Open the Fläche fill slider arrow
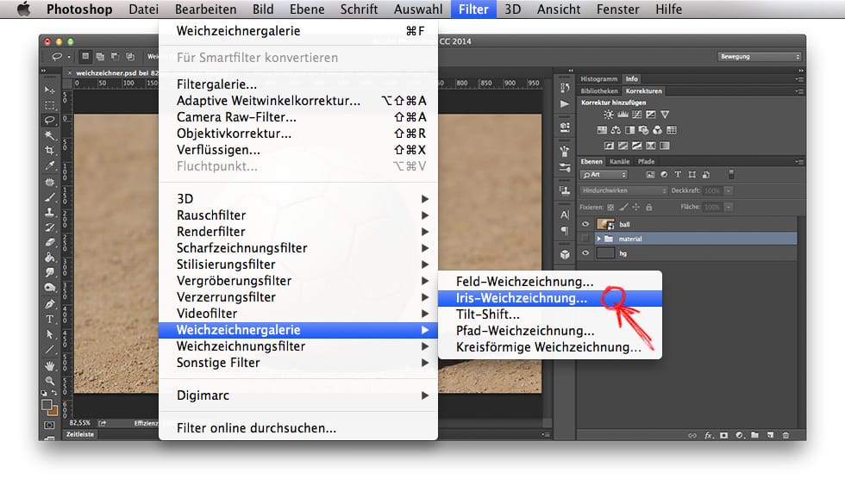 point(729,207)
